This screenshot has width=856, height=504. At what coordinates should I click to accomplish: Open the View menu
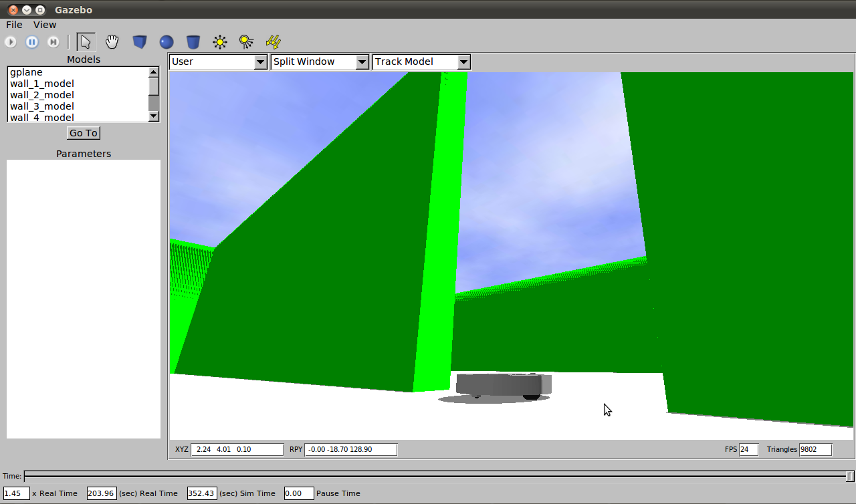44,25
